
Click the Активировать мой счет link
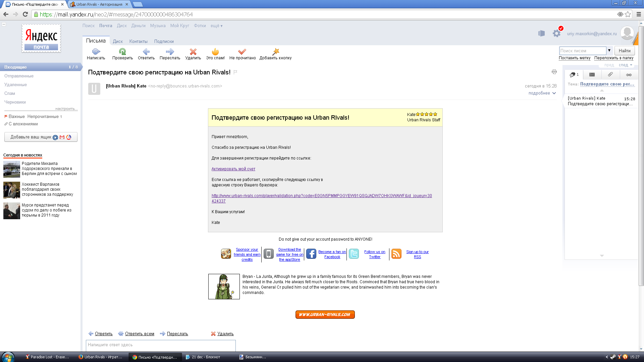(233, 169)
